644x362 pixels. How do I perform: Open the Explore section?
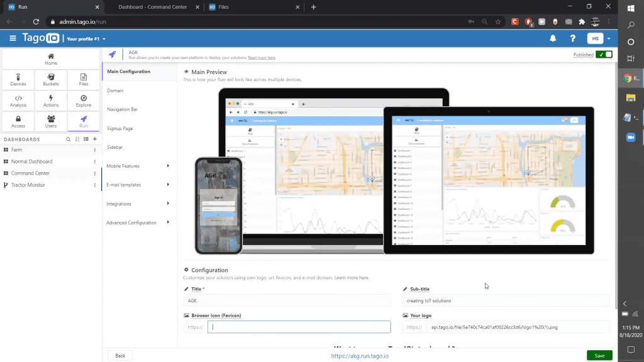pyautogui.click(x=84, y=101)
